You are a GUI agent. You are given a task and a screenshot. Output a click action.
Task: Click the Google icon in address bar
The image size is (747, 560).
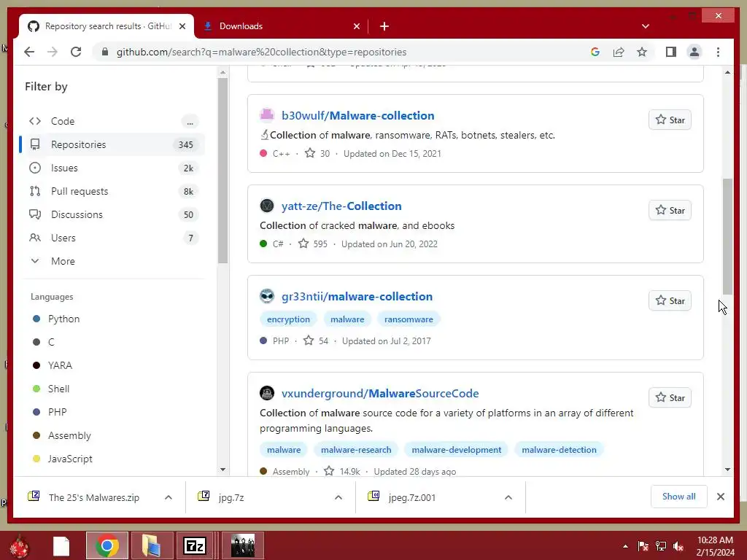pyautogui.click(x=595, y=52)
